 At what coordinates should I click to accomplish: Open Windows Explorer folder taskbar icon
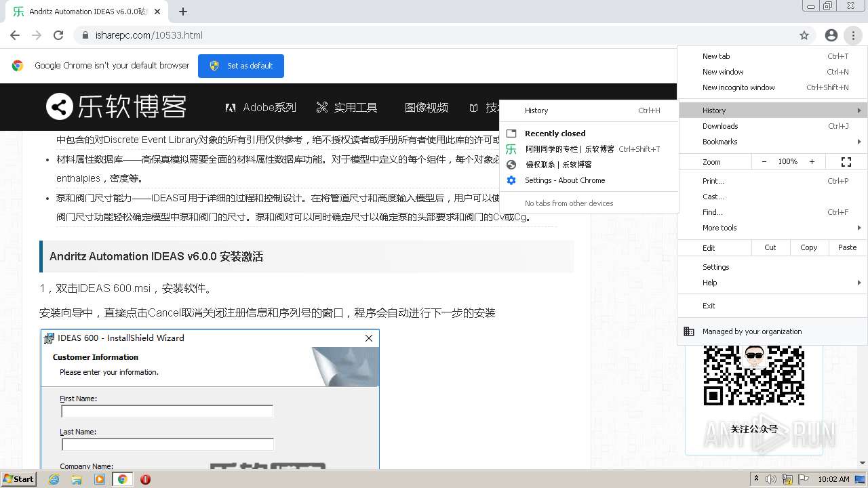(77, 479)
